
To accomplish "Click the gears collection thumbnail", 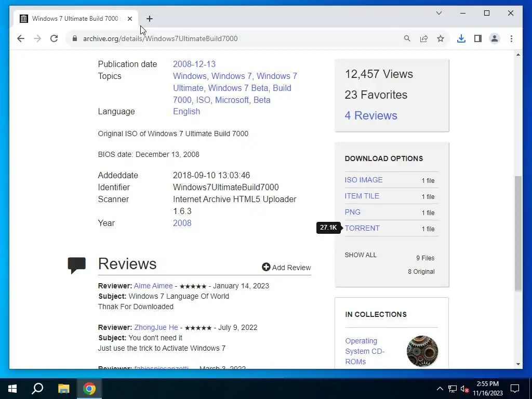I will pos(422,351).
